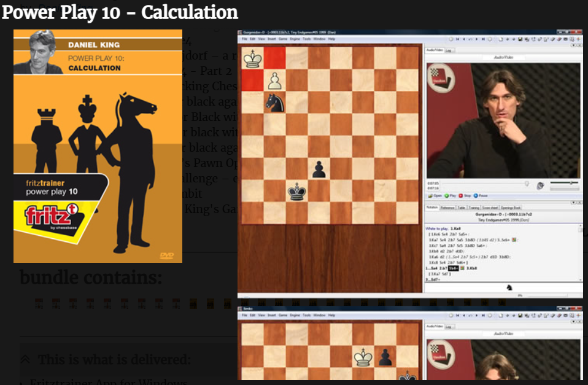Collapse the notation pane arrow
Screen dimensions: 588x385
point(574,203)
